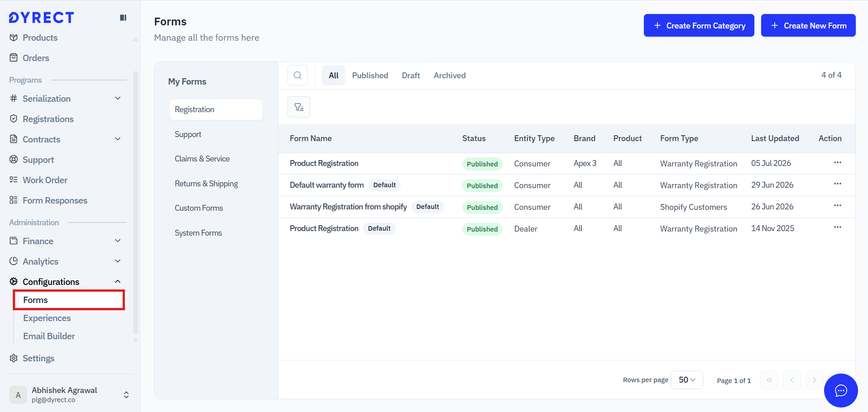
Task: Collapse the sidebar using the panel icon
Action: [123, 18]
